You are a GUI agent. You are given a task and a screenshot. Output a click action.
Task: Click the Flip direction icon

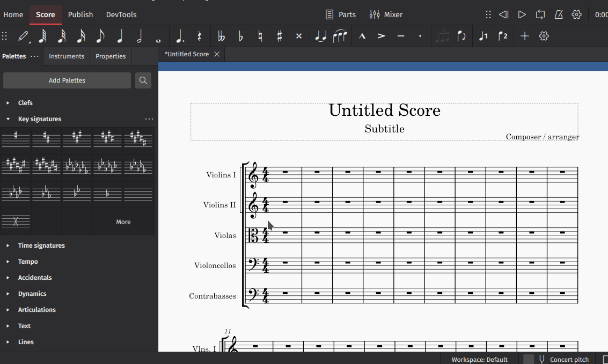point(461,36)
